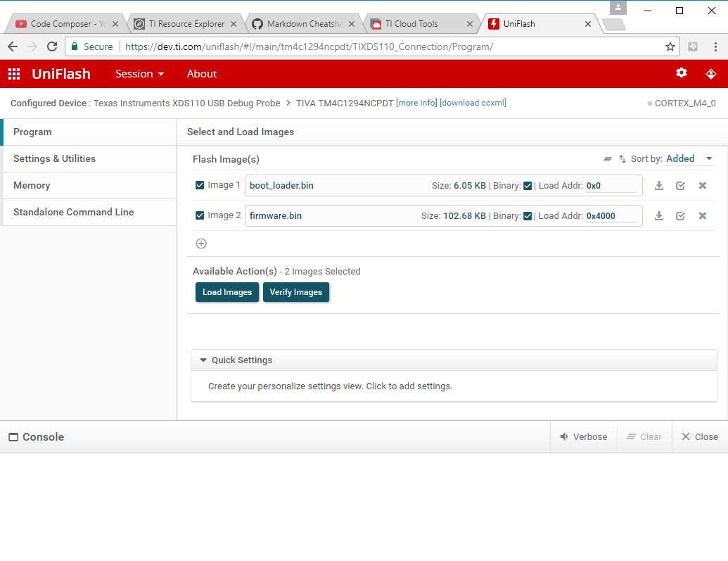Image resolution: width=728 pixels, height=561 pixels.
Task: Open a new browser tab
Action: 614,24
